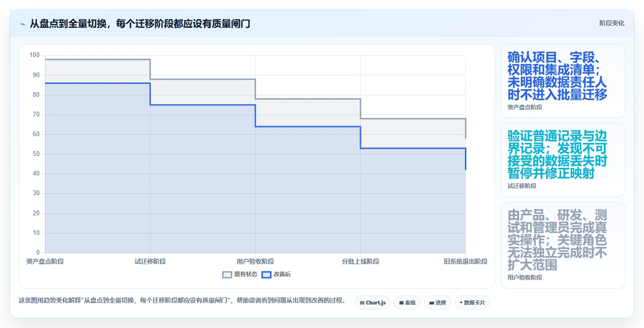Screen dimensions: 644x328
Task: Click the 数据卡片 chip's small icon
Action: [461, 303]
